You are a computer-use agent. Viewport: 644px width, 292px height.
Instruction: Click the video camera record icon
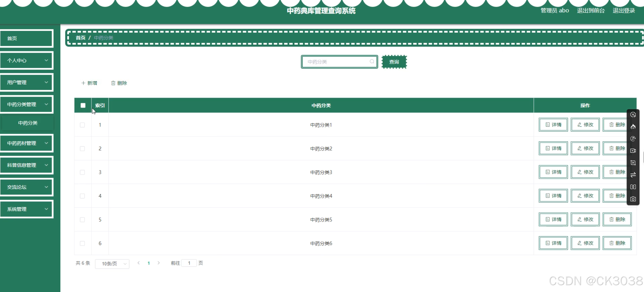tap(633, 151)
